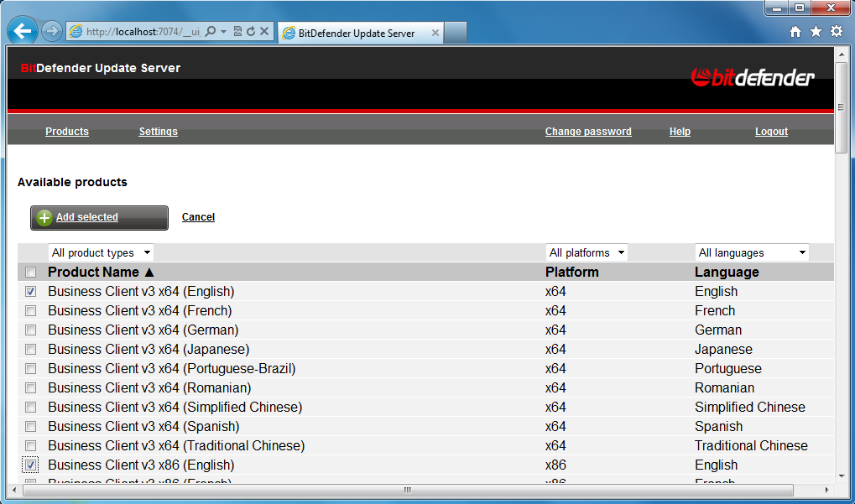Image resolution: width=855 pixels, height=504 pixels.
Task: Maximize the browser window
Action: tap(800, 8)
